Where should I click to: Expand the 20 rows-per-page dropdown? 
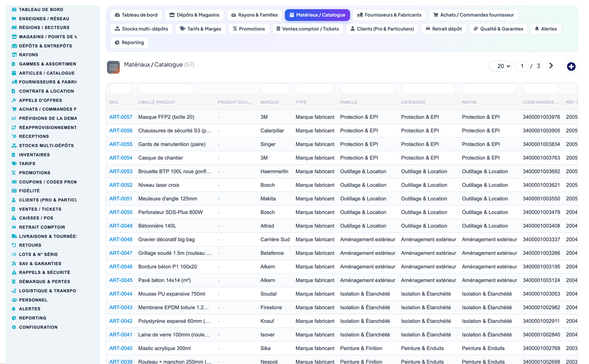(501, 66)
